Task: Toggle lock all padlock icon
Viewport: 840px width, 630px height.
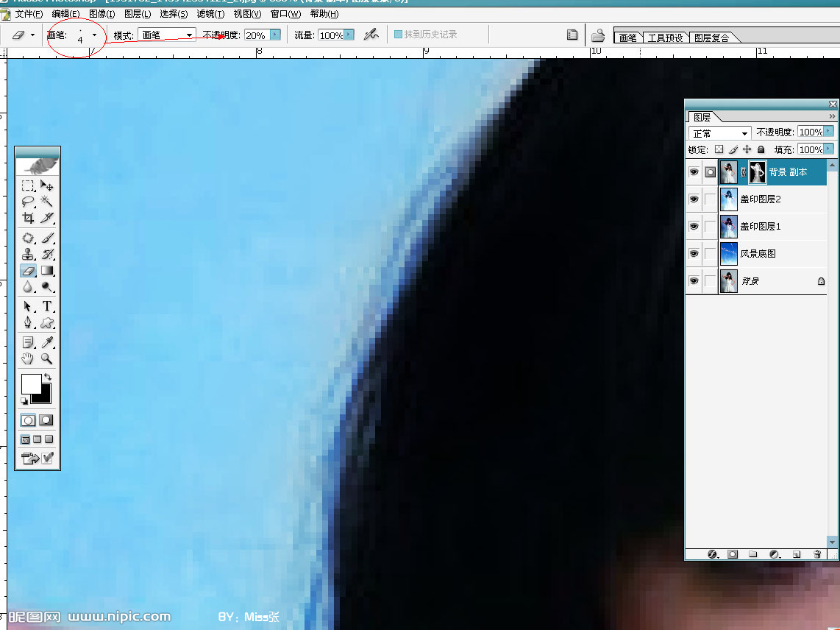Action: (761, 149)
